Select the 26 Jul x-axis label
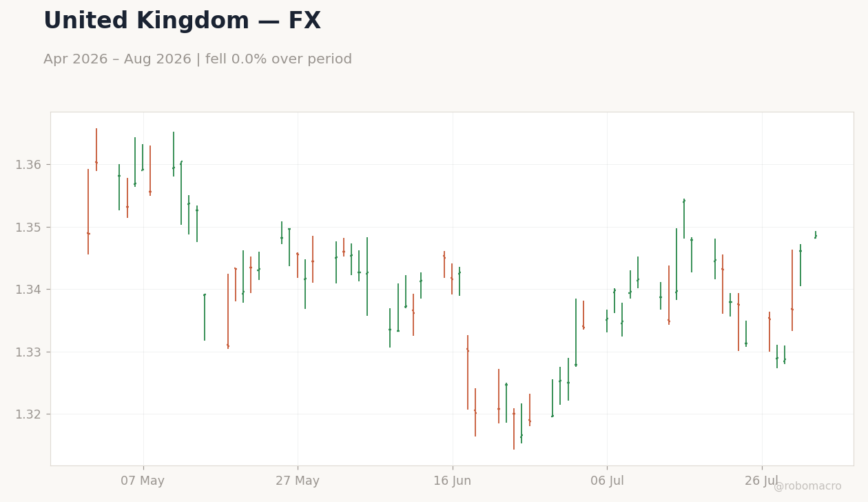This screenshot has height=502, width=868. pos(762,481)
